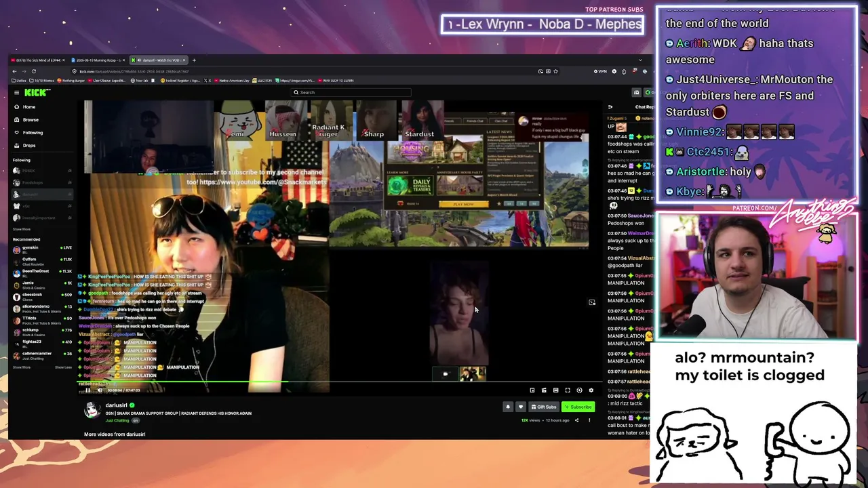Show less recommended channels
This screenshot has height=488, width=868.
(63, 367)
